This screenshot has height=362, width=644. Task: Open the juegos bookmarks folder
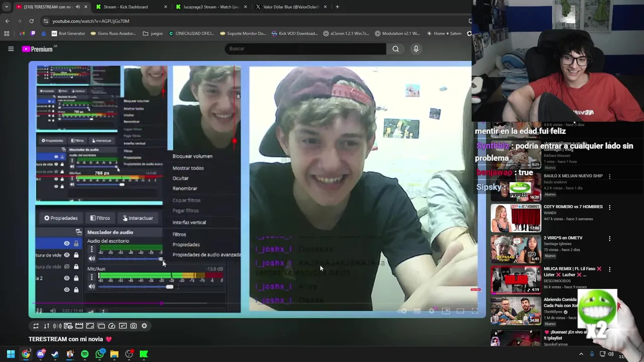(152, 34)
